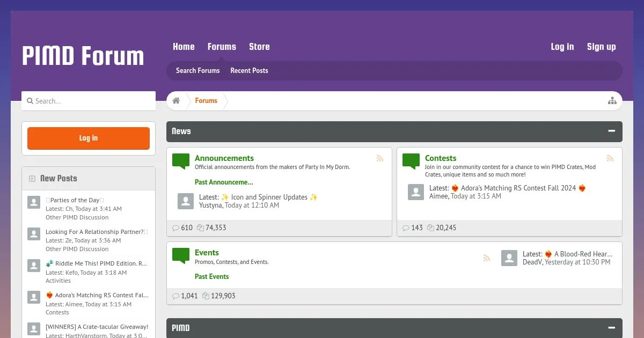Screen dimensions: 644x338
Task: Click the Sign up link
Action: point(601,47)
